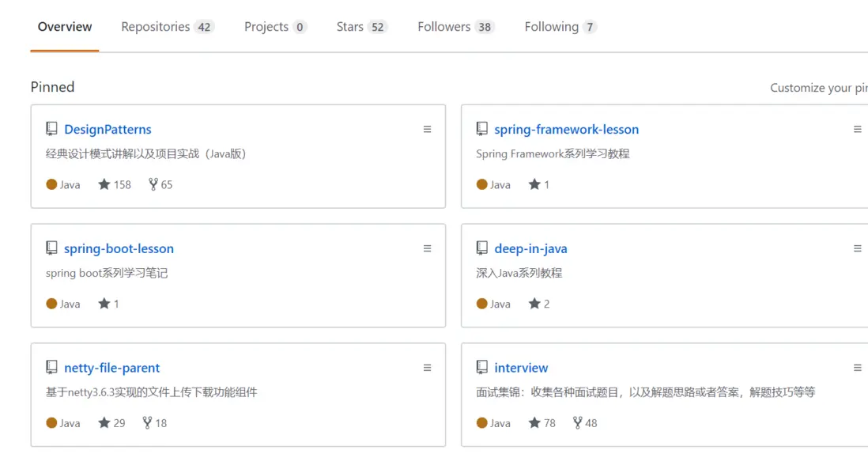
Task: Click the Java language dot on deep-in-java card
Action: tap(481, 304)
